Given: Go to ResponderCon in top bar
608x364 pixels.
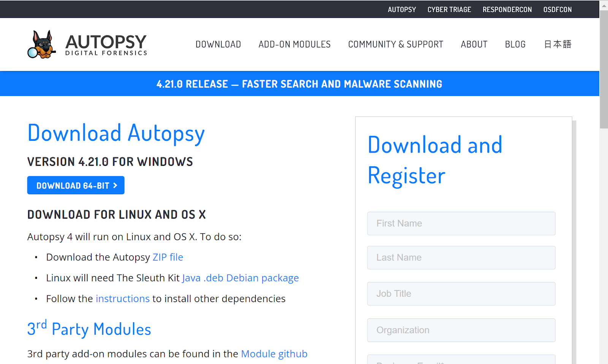Looking at the screenshot, I should coord(507,9).
